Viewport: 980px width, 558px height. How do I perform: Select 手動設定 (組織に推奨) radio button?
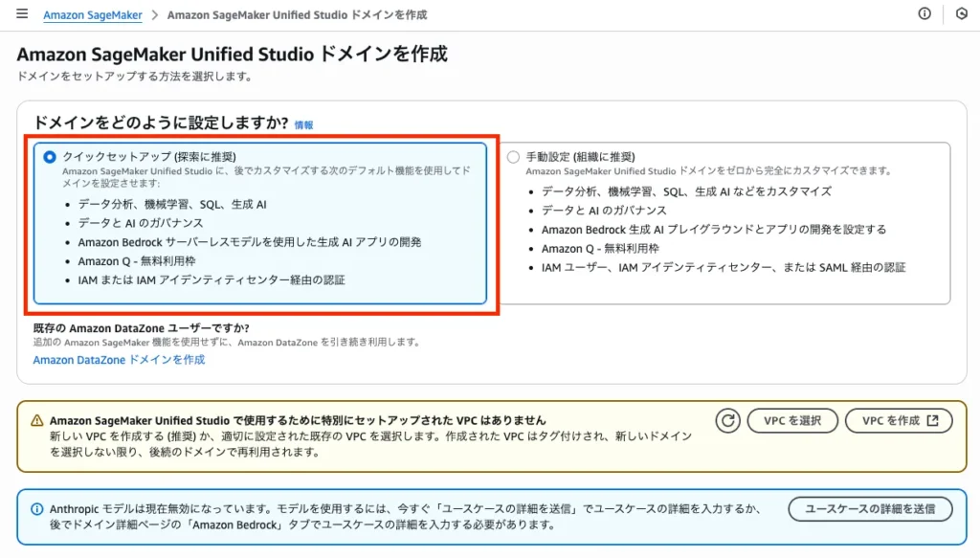(513, 157)
